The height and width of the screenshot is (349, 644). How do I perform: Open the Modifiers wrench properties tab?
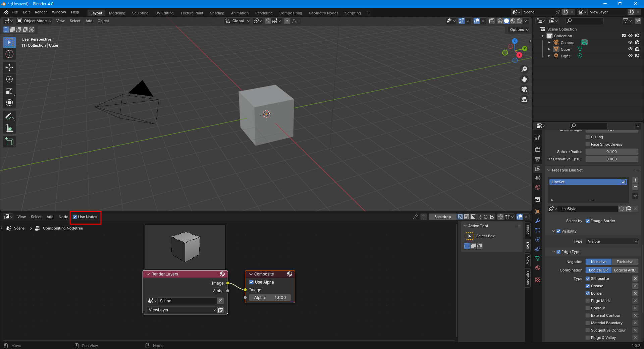(538, 221)
